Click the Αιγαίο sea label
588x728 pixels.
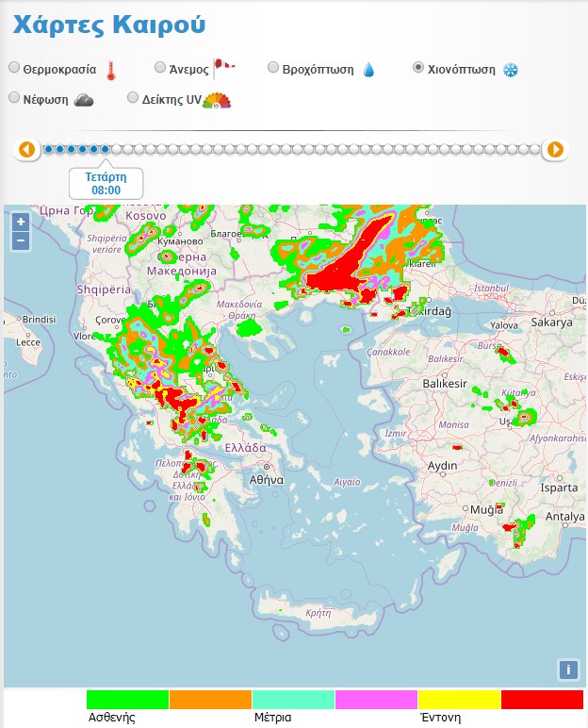[347, 483]
